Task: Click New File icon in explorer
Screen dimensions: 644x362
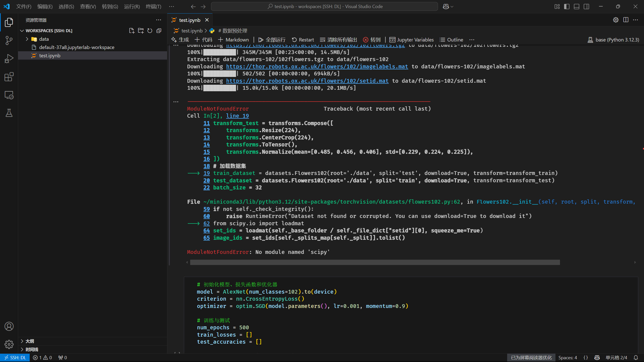Action: (x=132, y=31)
